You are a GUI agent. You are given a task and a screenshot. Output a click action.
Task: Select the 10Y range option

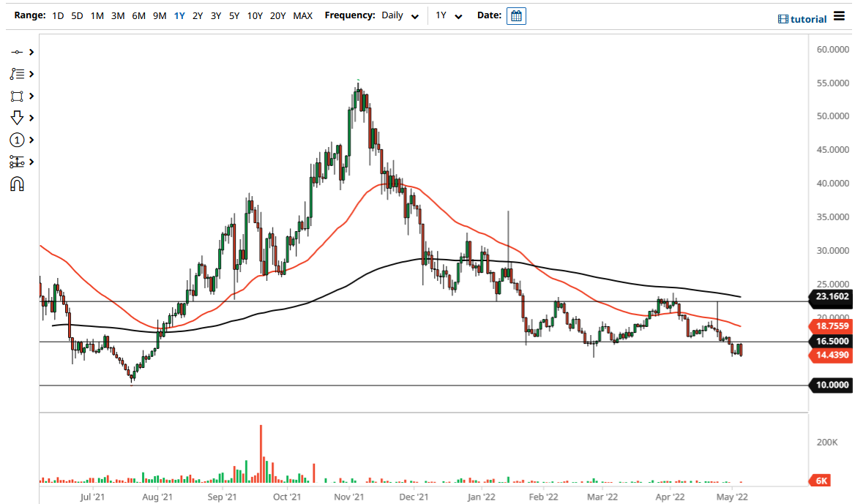tap(254, 15)
